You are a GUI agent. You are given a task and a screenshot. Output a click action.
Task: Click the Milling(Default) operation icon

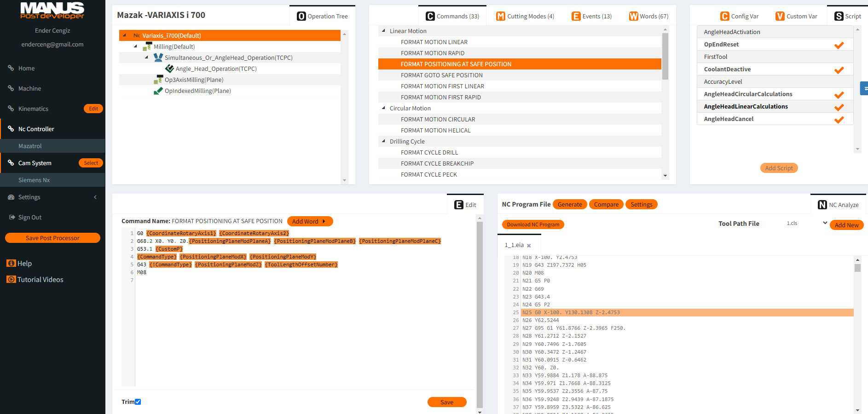[x=148, y=46]
